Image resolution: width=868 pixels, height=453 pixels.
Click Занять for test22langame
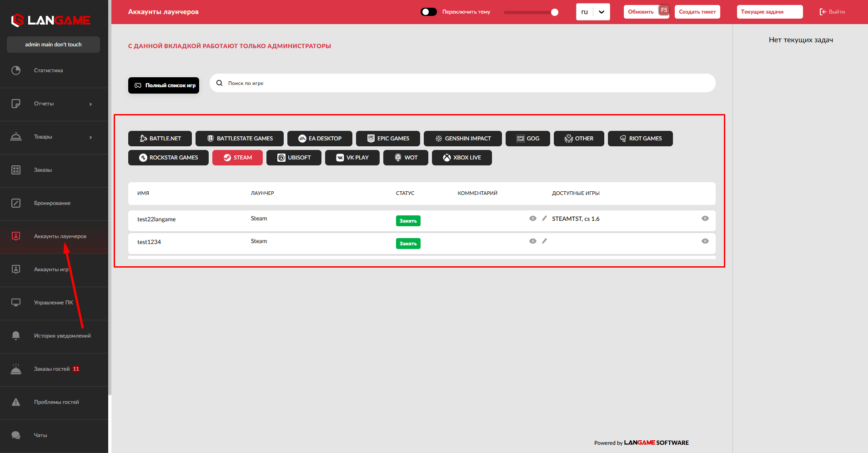408,221
